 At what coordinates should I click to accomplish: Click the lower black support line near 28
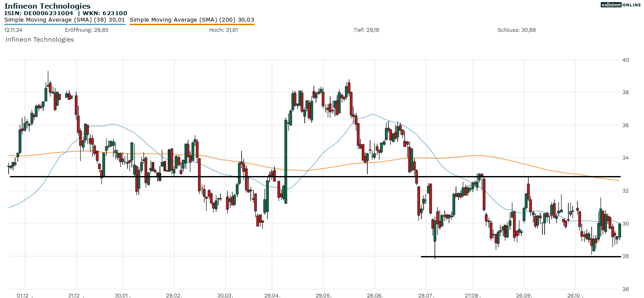tap(519, 256)
